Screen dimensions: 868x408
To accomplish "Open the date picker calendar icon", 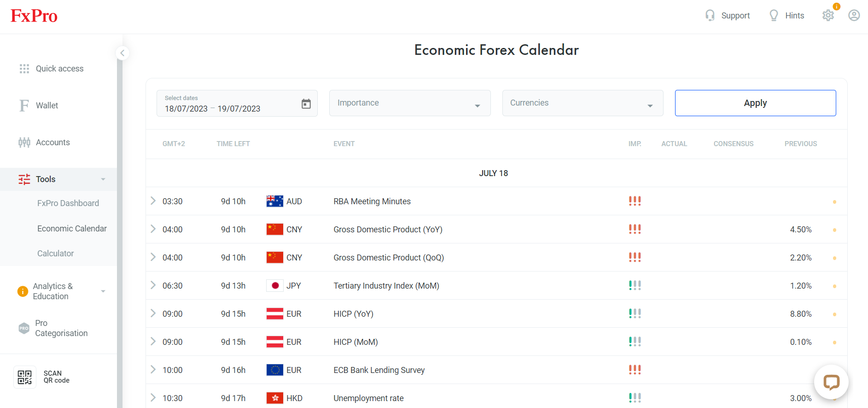I will 306,104.
